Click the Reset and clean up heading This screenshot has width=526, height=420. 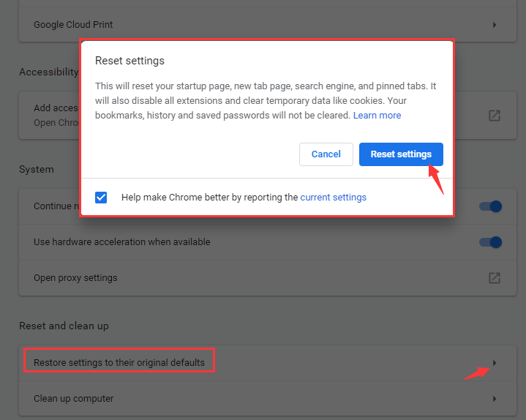(x=64, y=326)
